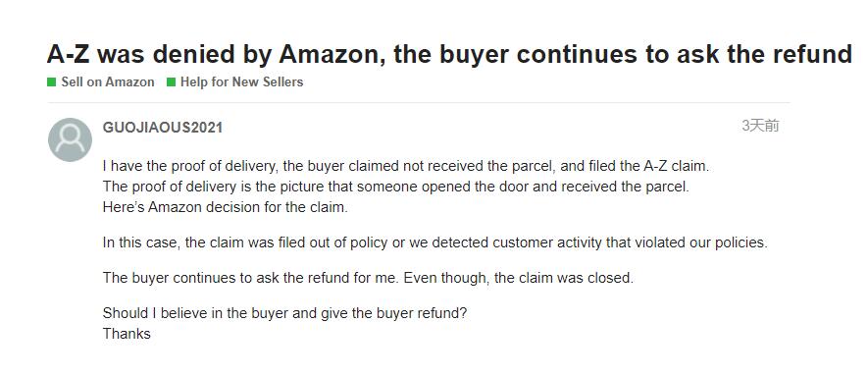Open the Sell on Amazon category

tap(107, 81)
